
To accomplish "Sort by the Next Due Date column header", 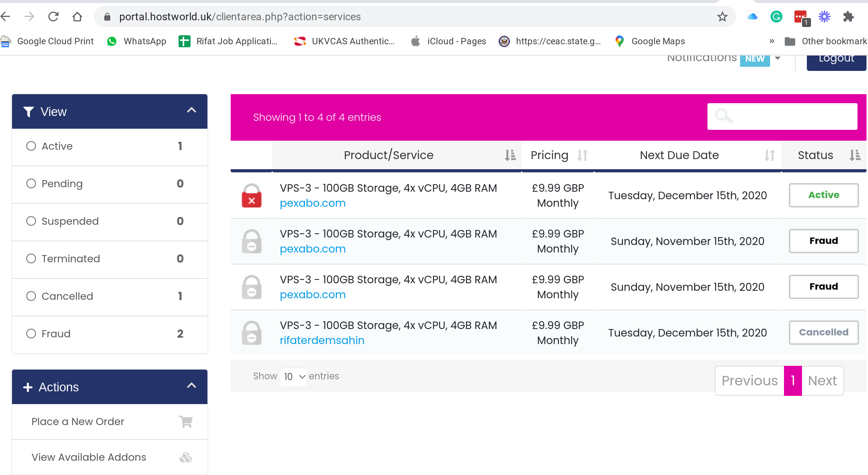I will (x=679, y=155).
